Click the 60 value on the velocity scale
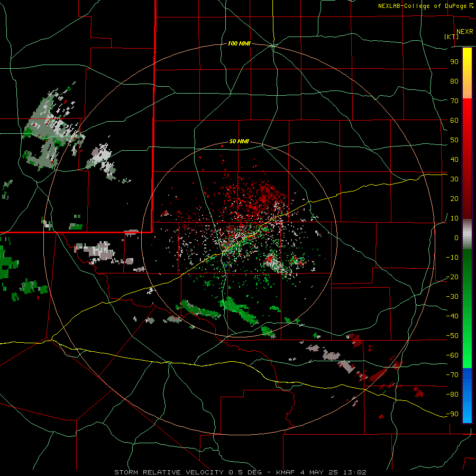The width and height of the screenshot is (476, 476). pyautogui.click(x=454, y=120)
